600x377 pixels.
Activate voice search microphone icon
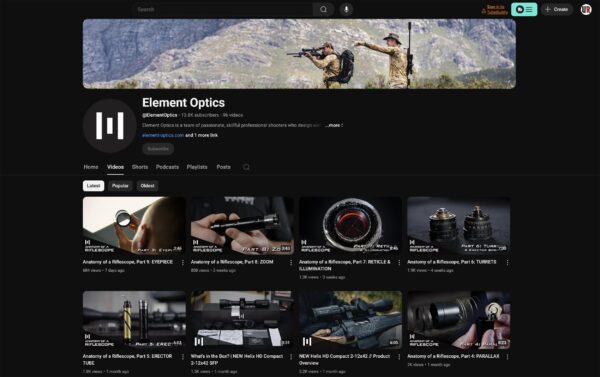pos(346,9)
